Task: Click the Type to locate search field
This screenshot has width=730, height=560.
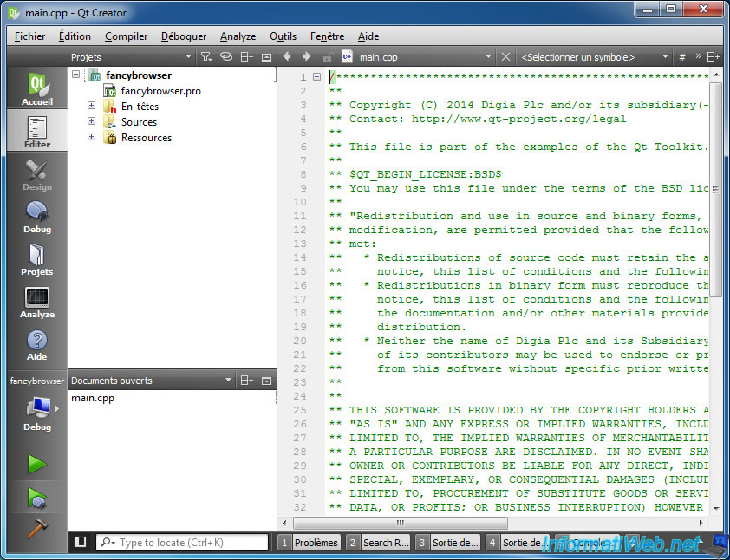Action: tap(182, 542)
